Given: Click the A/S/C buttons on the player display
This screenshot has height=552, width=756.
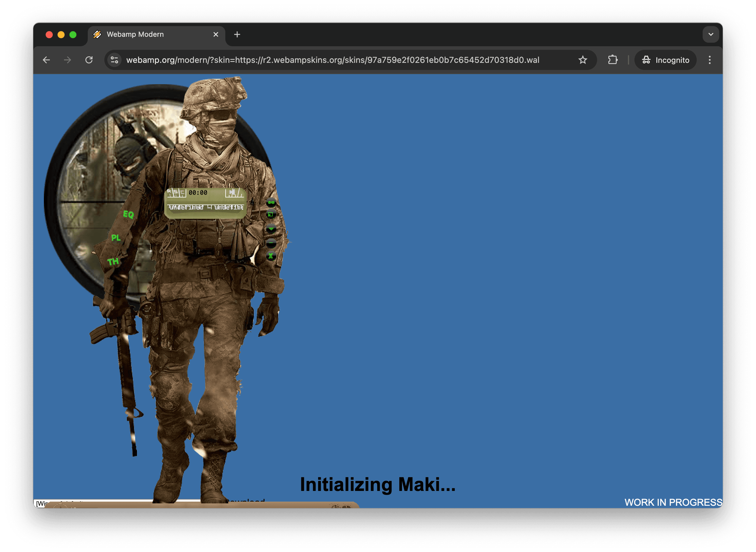Looking at the screenshot, I should 176,192.
